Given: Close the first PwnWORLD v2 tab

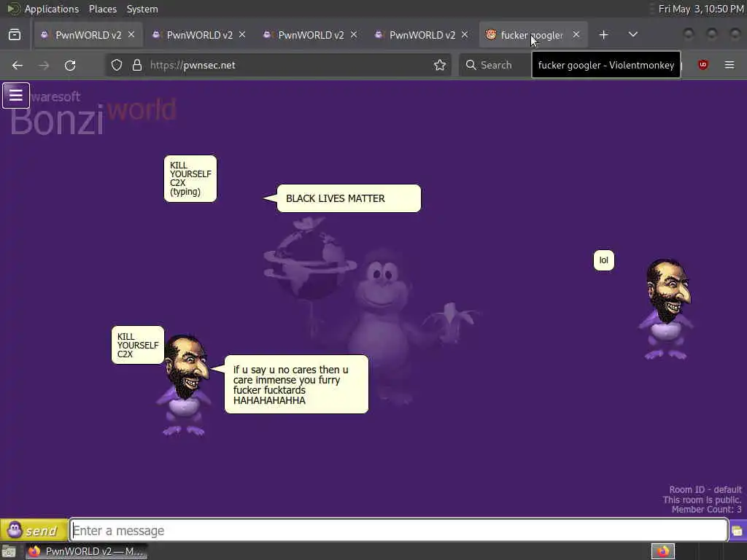Looking at the screenshot, I should tap(131, 35).
